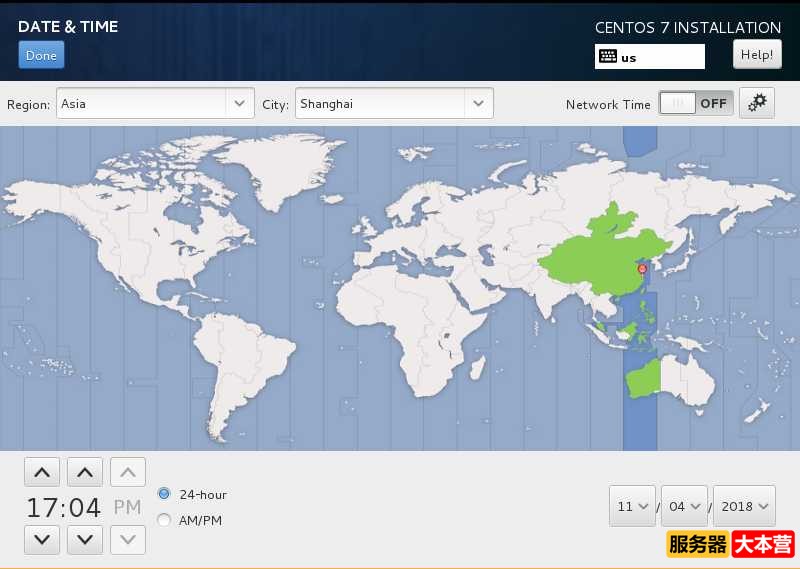Screen dimensions: 800x569
Task: Open the Help! button
Action: point(757,55)
